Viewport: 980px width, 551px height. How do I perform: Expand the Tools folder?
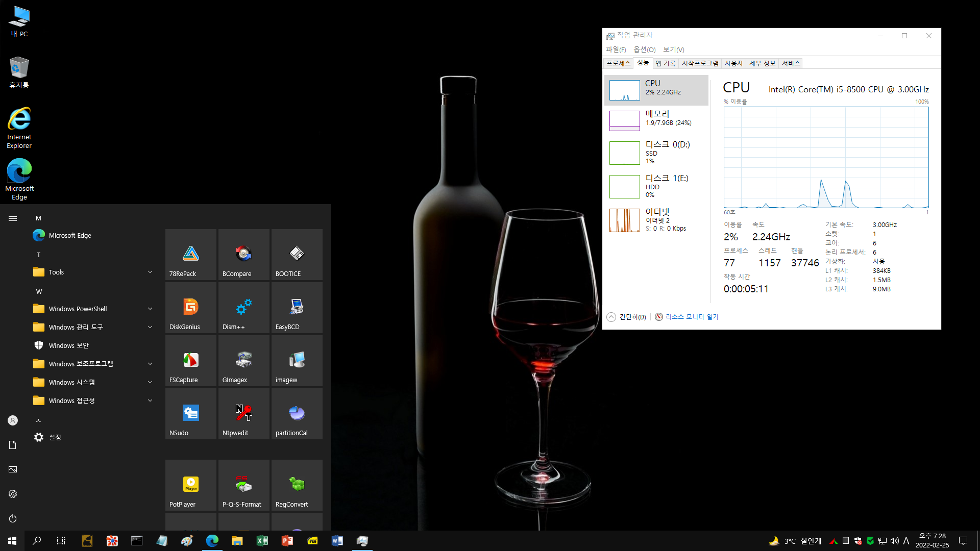pos(95,272)
